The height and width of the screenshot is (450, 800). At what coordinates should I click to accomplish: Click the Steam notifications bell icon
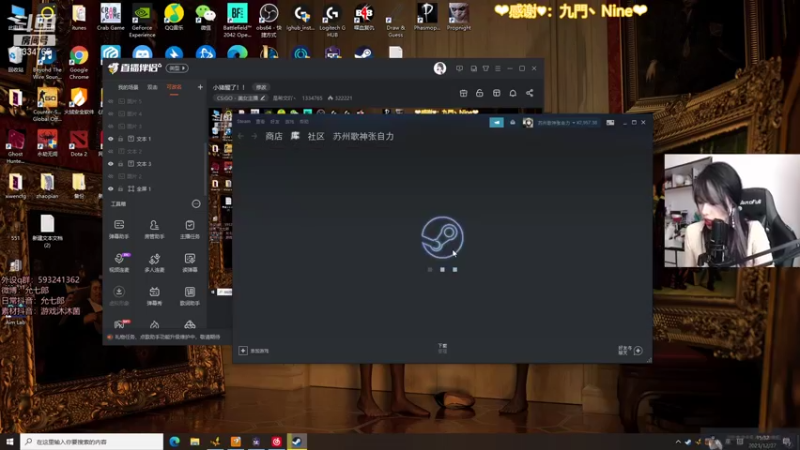(x=513, y=122)
